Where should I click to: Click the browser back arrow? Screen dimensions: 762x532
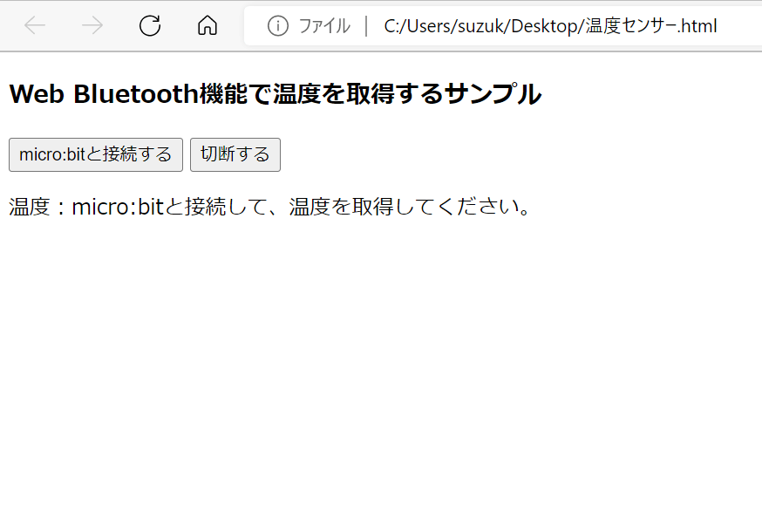pyautogui.click(x=35, y=25)
